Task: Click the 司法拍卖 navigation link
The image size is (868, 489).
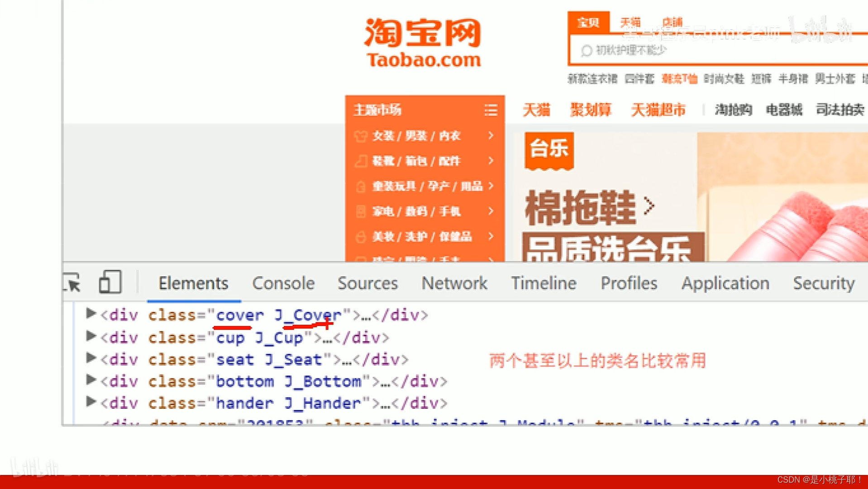Action: (840, 110)
